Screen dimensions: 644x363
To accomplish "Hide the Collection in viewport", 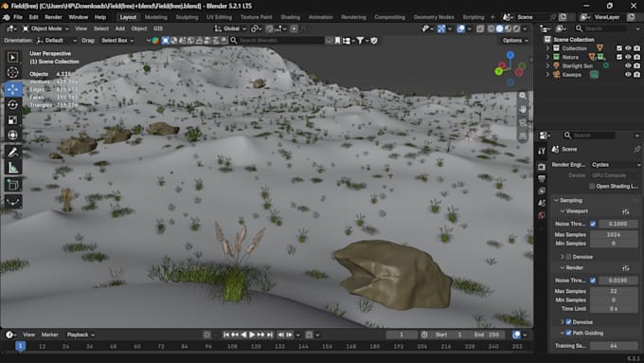I will pos(628,48).
